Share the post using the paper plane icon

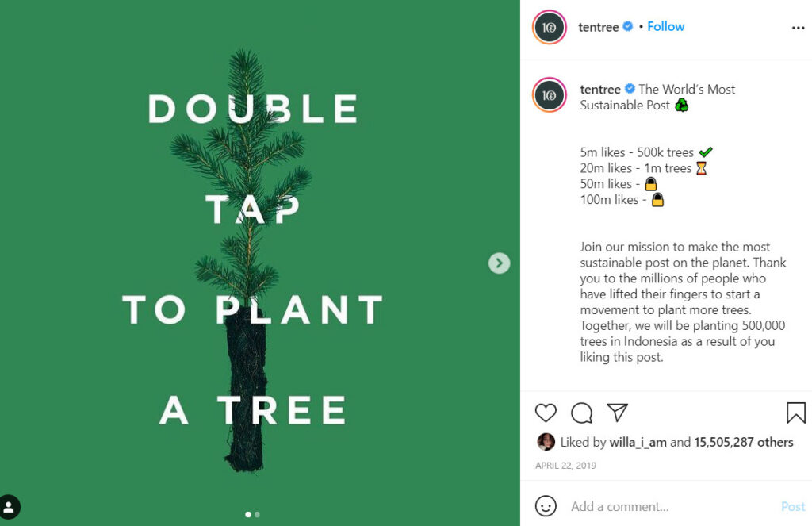pyautogui.click(x=617, y=413)
